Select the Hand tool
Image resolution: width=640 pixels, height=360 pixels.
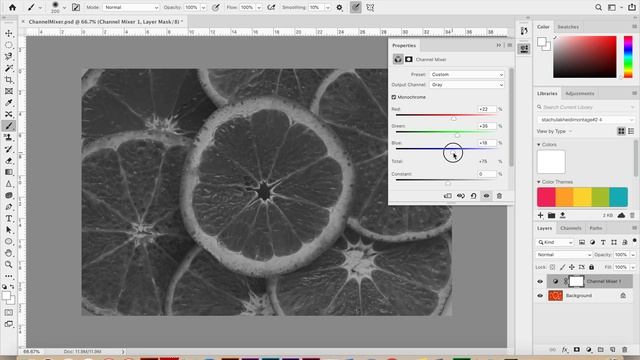[9, 253]
